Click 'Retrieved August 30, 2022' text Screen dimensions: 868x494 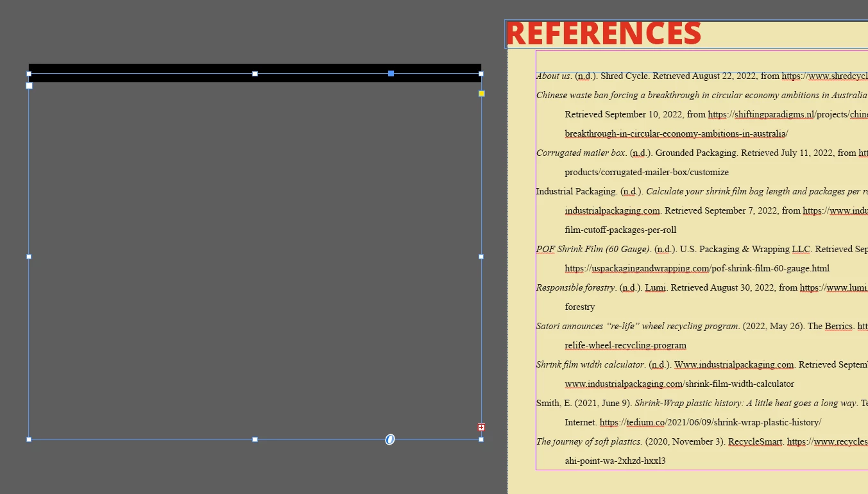tap(723, 287)
